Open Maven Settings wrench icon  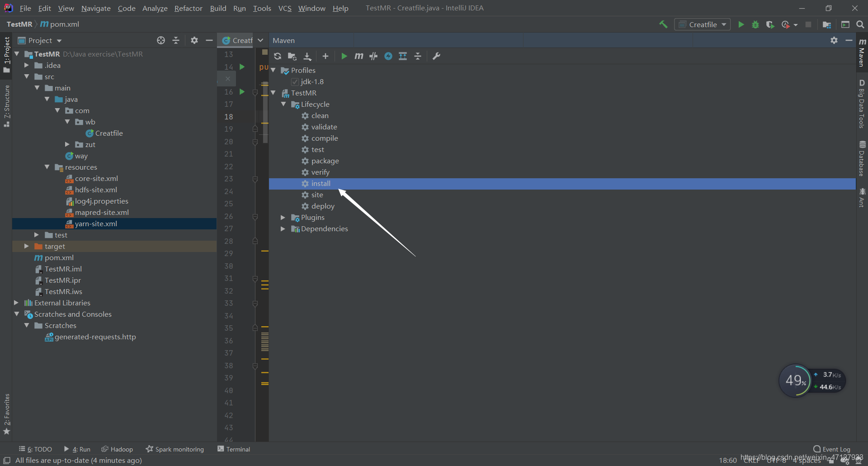436,56
